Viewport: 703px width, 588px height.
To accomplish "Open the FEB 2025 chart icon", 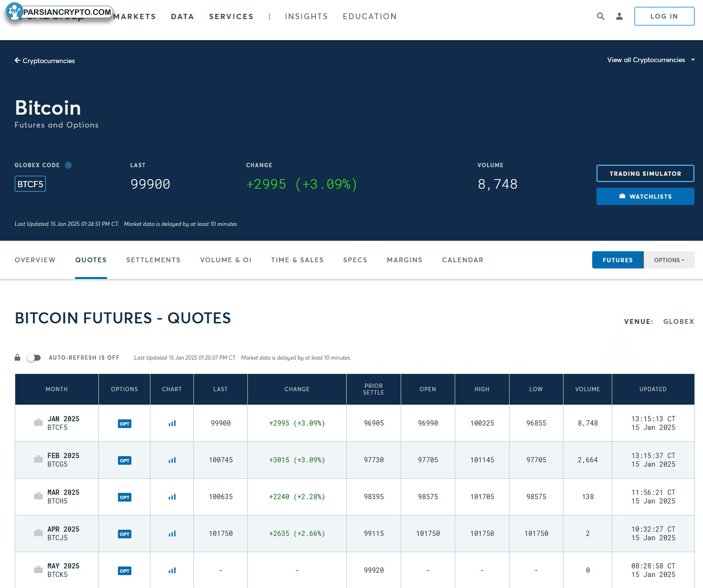I will click(x=172, y=460).
